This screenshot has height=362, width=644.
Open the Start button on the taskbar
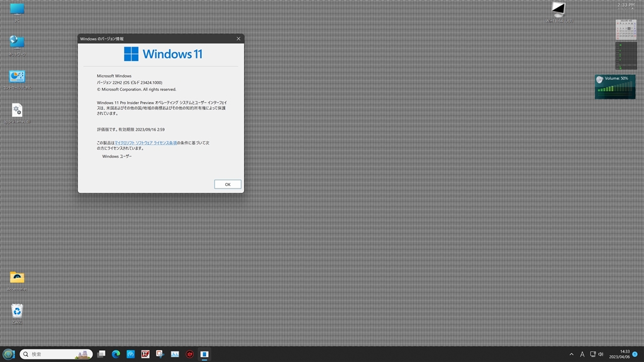pos(9,354)
